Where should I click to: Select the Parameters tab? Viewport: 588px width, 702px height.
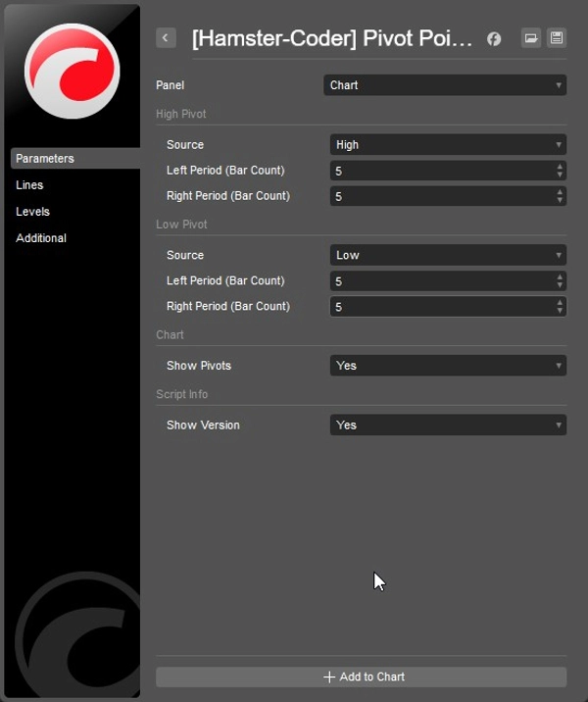click(45, 159)
